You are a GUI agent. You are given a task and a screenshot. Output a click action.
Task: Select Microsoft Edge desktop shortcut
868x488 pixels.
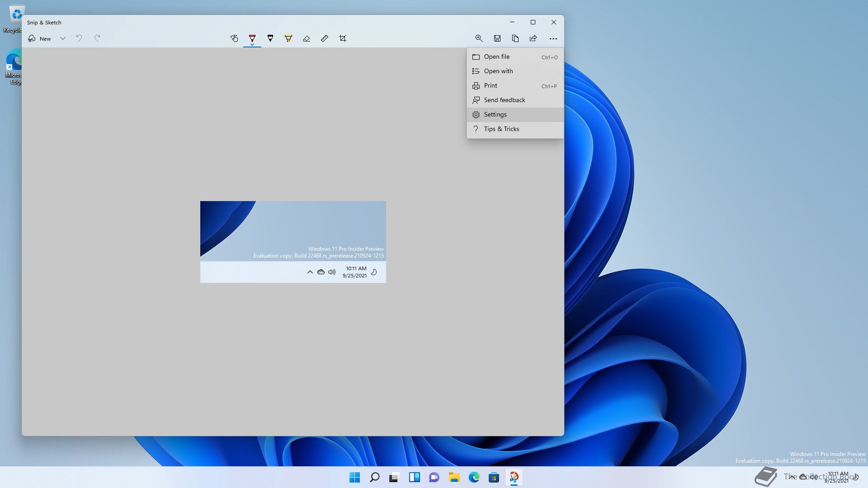point(14,68)
